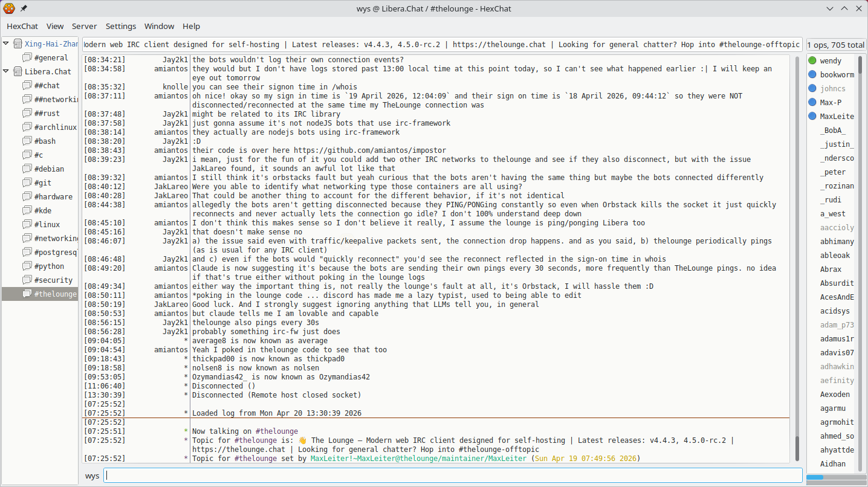Click the channel icon beside #rust
Viewport: 868px width, 487px height.
(27, 114)
